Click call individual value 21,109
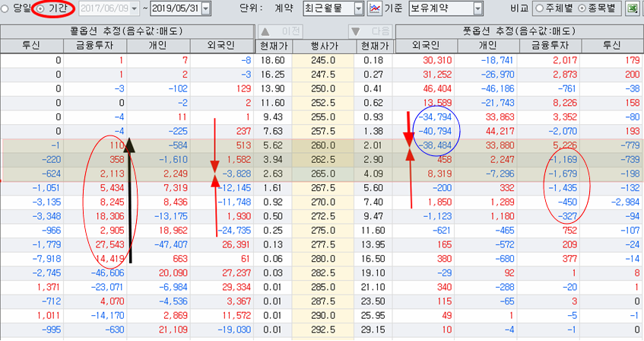The image size is (644, 341). 173,330
